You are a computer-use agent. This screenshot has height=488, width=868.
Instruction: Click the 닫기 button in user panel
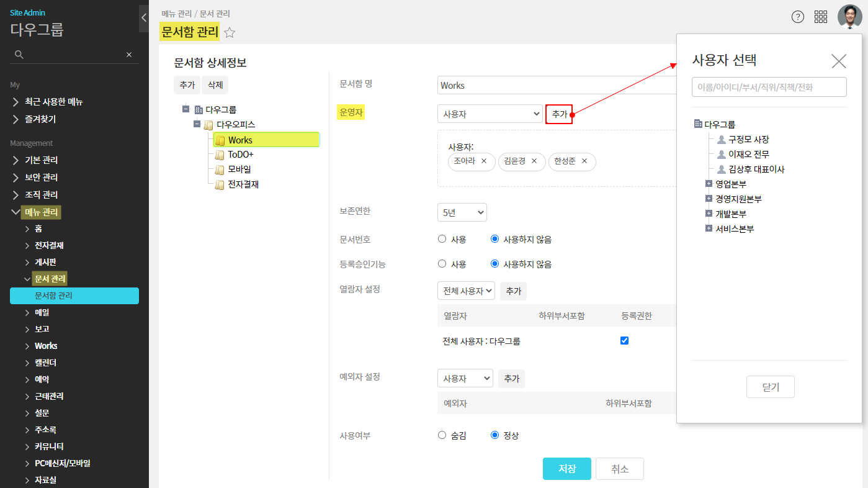click(x=770, y=387)
